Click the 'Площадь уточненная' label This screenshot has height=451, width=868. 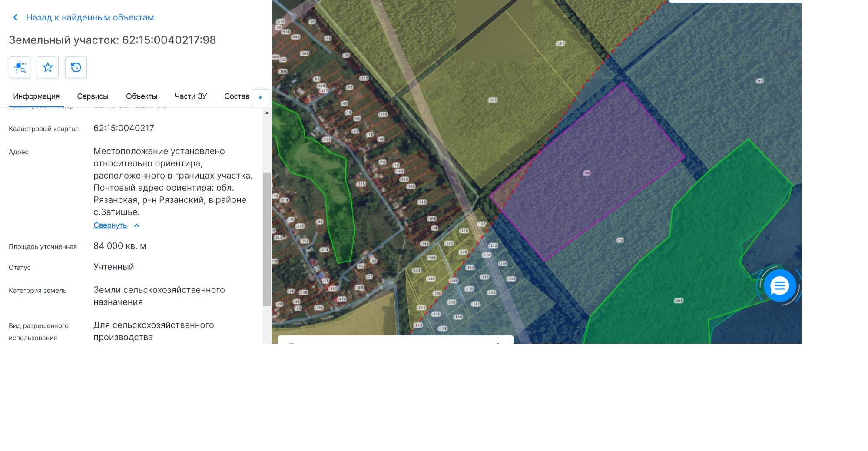click(x=43, y=247)
